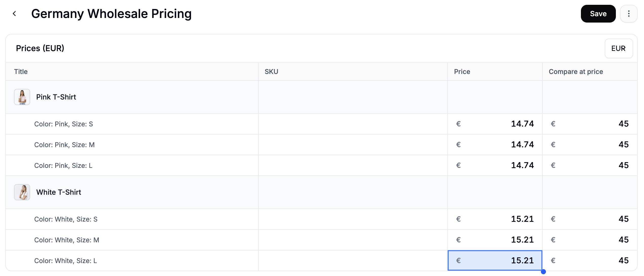Click the White T-Shirt product thumbnail
The width and height of the screenshot is (644, 276).
[x=22, y=192]
